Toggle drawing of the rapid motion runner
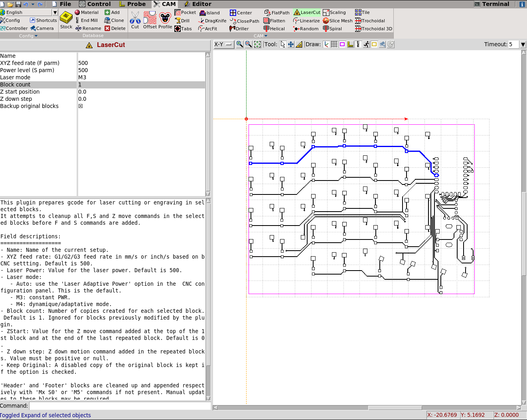This screenshot has height=420, width=527. tap(366, 44)
